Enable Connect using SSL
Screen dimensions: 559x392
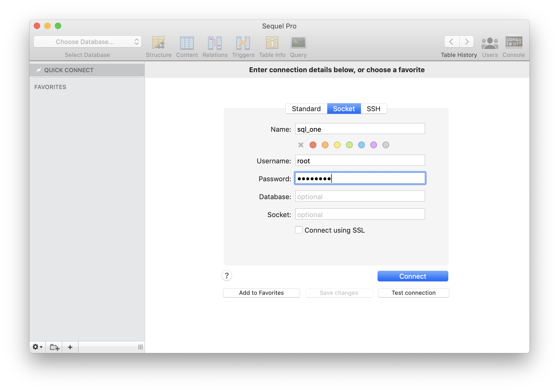point(298,230)
